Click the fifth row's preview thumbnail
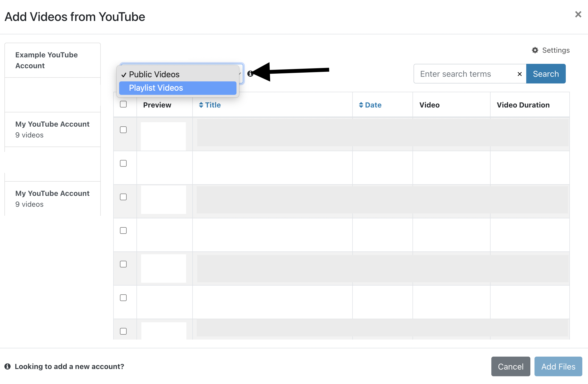Image resolution: width=588 pixels, height=384 pixels. point(163,268)
